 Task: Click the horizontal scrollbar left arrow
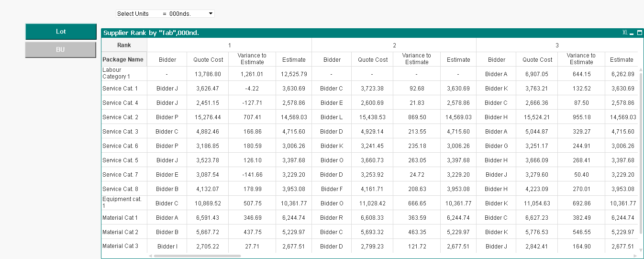151,256
